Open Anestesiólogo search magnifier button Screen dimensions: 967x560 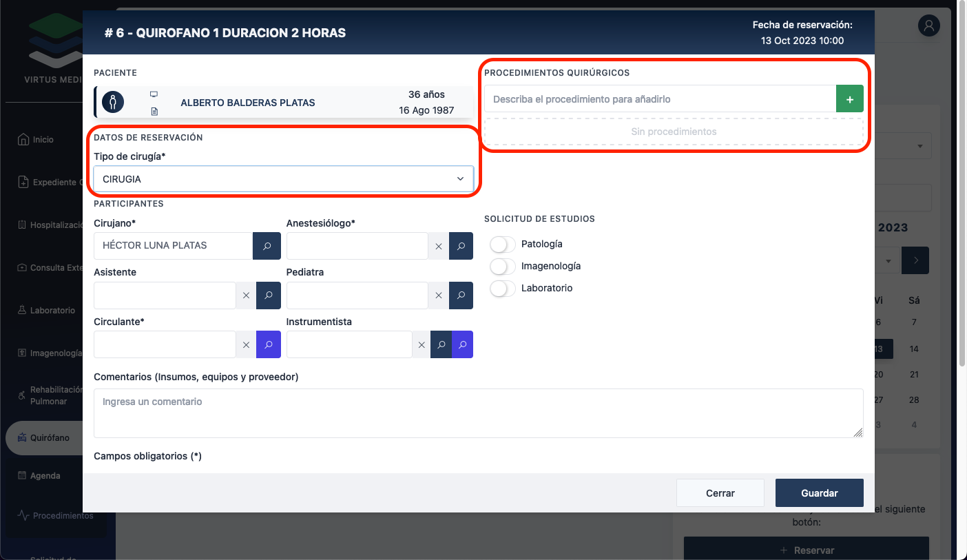461,246
